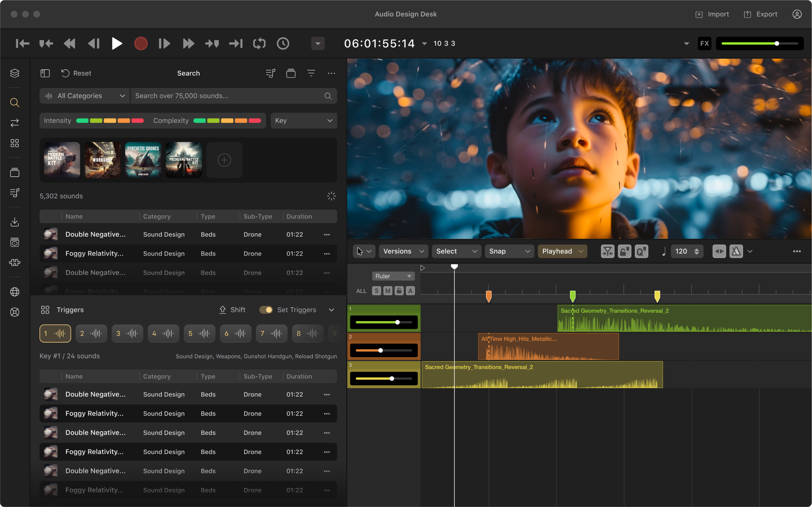This screenshot has height=507, width=812.
Task: Click the globe icon near the sidebar bottom
Action: (x=15, y=292)
